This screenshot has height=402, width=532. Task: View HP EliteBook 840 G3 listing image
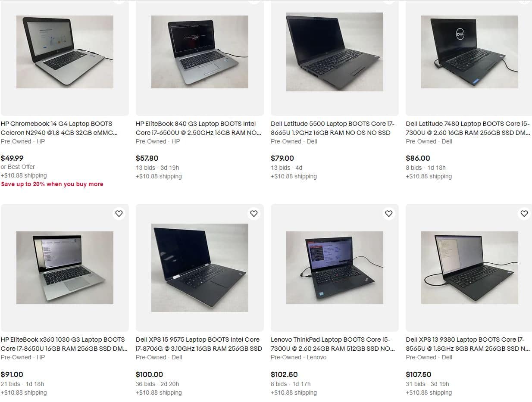pyautogui.click(x=200, y=52)
